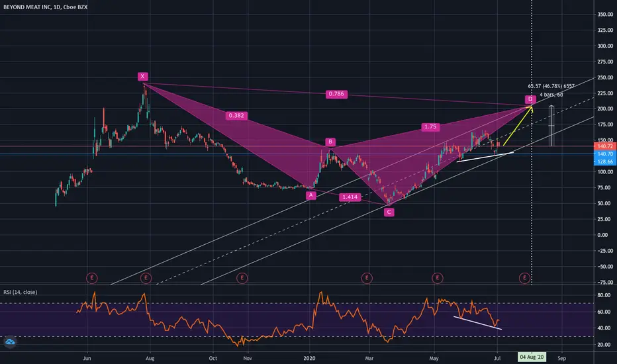This screenshot has height=364, width=617.
Task: Click the -75.00 price axis value
Action: (605, 282)
